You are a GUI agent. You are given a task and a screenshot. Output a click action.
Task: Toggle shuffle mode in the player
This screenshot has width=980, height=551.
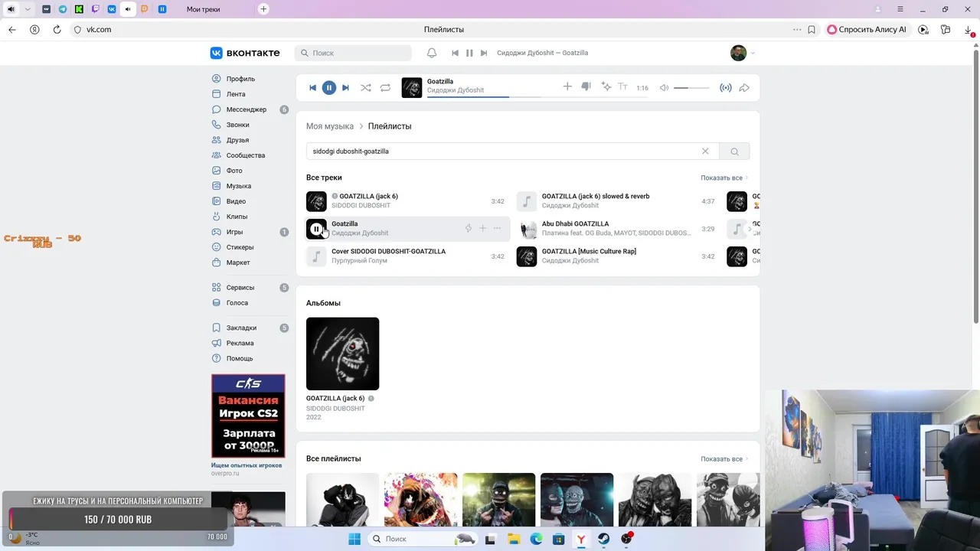tap(366, 88)
